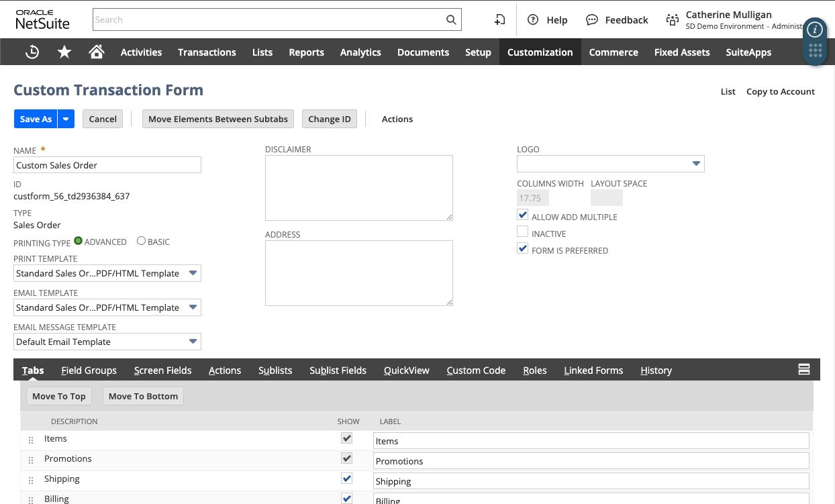The width and height of the screenshot is (835, 504).
Task: Open the Customization menu
Action: pos(540,52)
